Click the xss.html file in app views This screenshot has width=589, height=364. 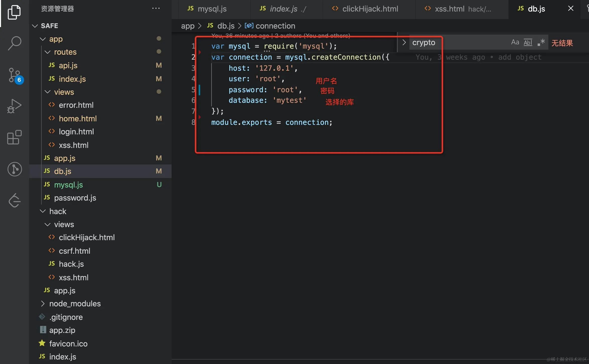74,145
